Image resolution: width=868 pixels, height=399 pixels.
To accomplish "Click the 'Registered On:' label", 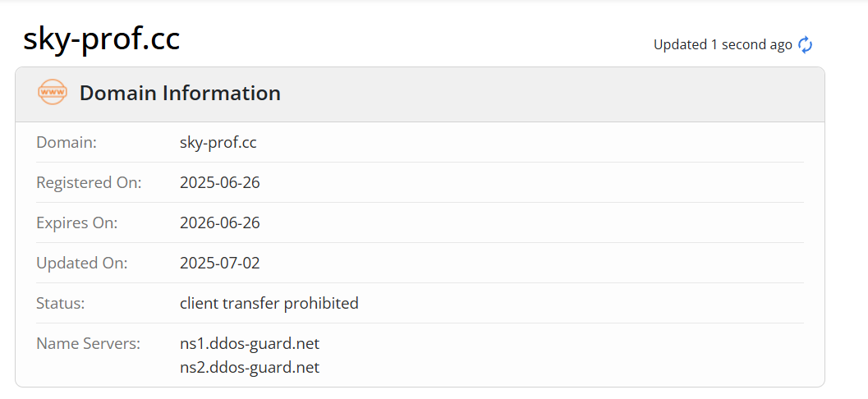I will click(x=89, y=182).
